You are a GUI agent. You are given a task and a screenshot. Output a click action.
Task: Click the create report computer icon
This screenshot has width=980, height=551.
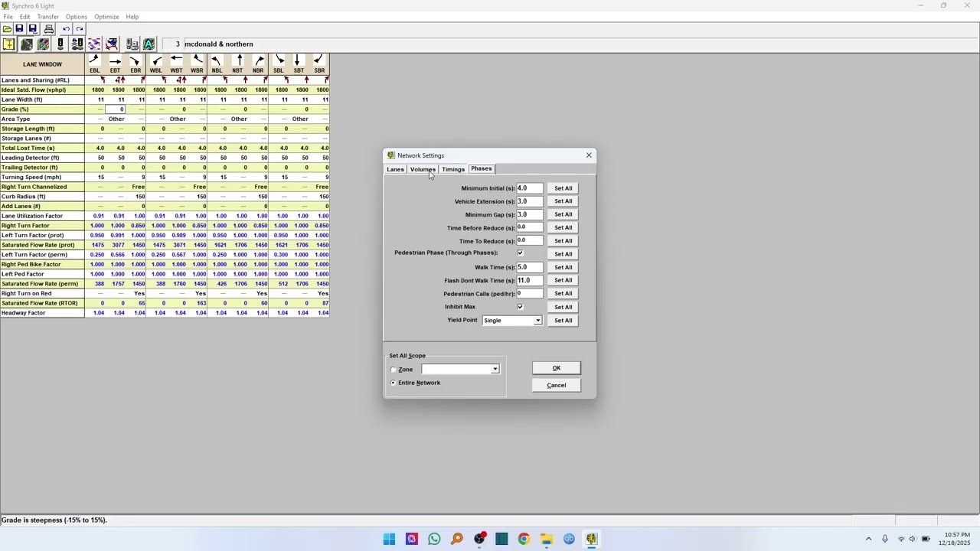(x=132, y=44)
